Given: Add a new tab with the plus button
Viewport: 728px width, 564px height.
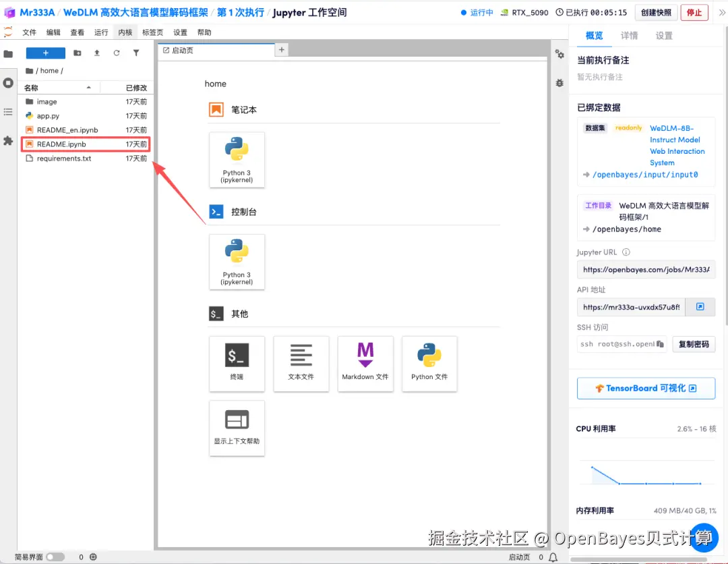Looking at the screenshot, I should pyautogui.click(x=281, y=50).
